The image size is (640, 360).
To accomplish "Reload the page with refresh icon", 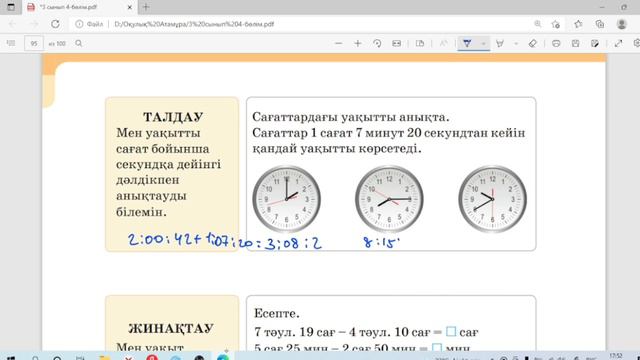I will pos(55,24).
